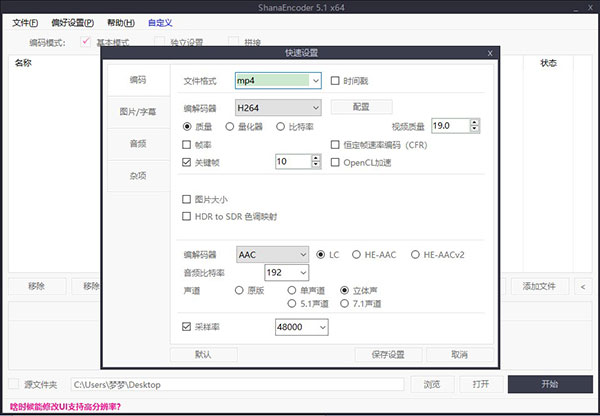Select the 原版 channel option
The image size is (600, 416).
tap(239, 290)
